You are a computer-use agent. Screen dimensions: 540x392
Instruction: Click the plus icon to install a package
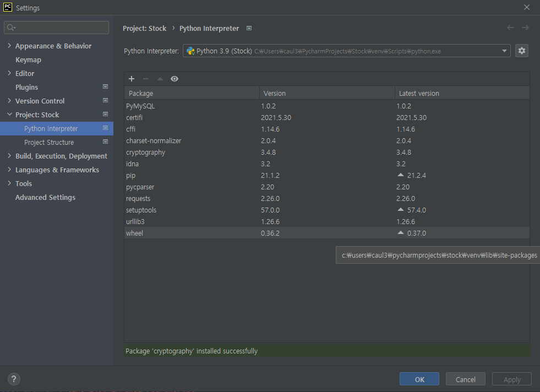point(132,79)
